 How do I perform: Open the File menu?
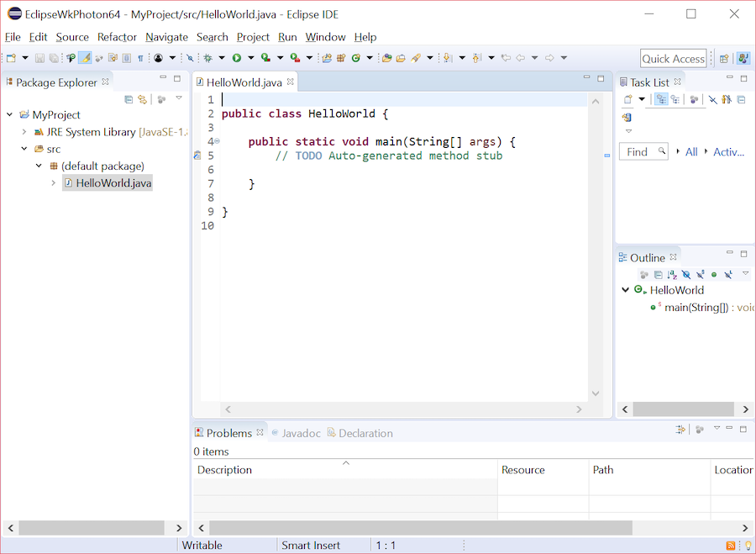pyautogui.click(x=13, y=37)
